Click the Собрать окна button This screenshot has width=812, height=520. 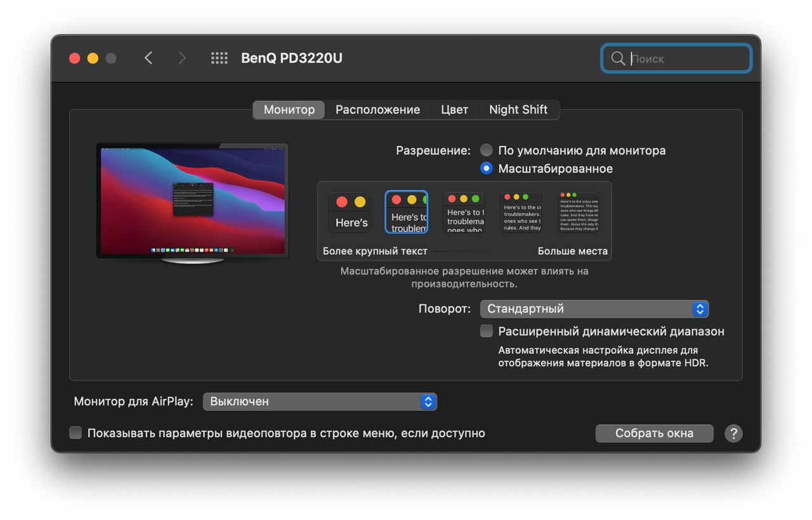(x=654, y=434)
